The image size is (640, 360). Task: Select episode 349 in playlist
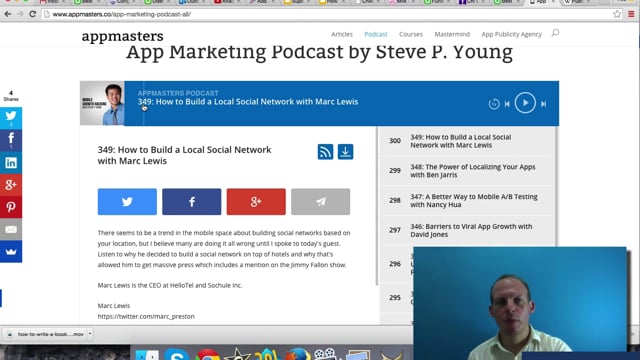tap(467, 141)
